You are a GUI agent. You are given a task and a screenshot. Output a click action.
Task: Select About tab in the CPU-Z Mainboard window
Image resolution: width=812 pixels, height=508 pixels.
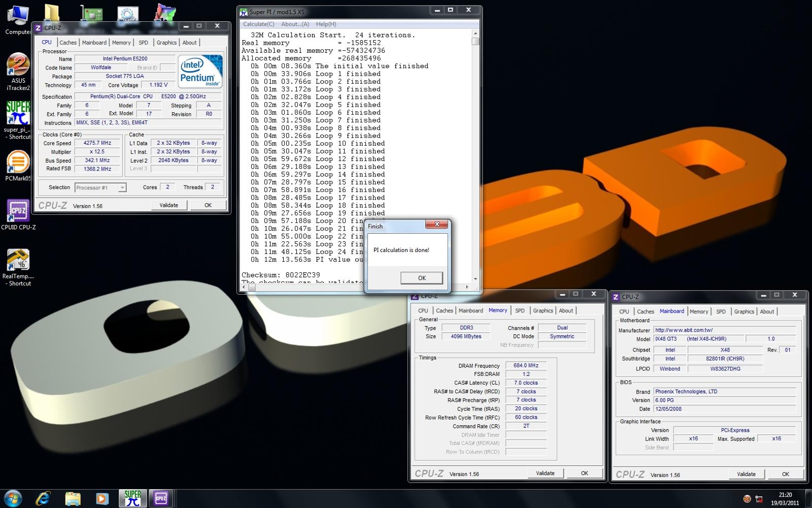click(x=767, y=311)
